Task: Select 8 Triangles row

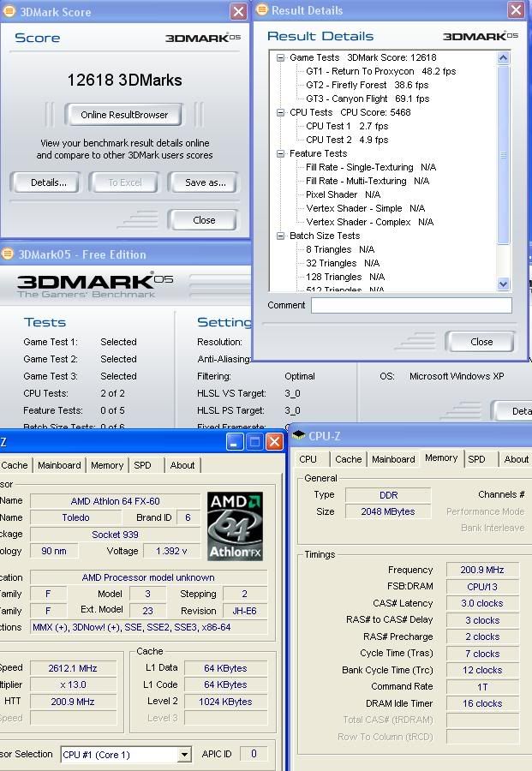Action: click(340, 250)
